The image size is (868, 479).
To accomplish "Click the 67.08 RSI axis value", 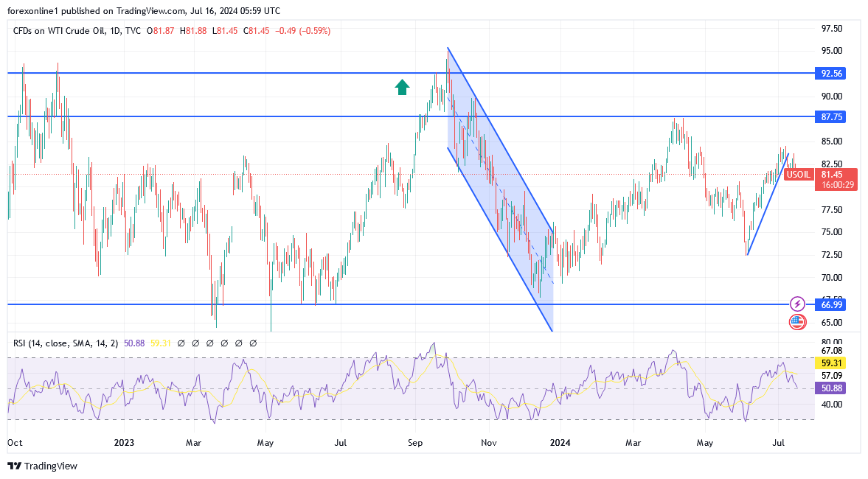I will pyautogui.click(x=831, y=351).
